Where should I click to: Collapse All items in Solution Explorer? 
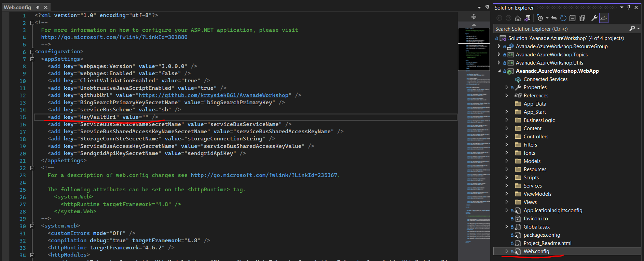[x=573, y=18]
